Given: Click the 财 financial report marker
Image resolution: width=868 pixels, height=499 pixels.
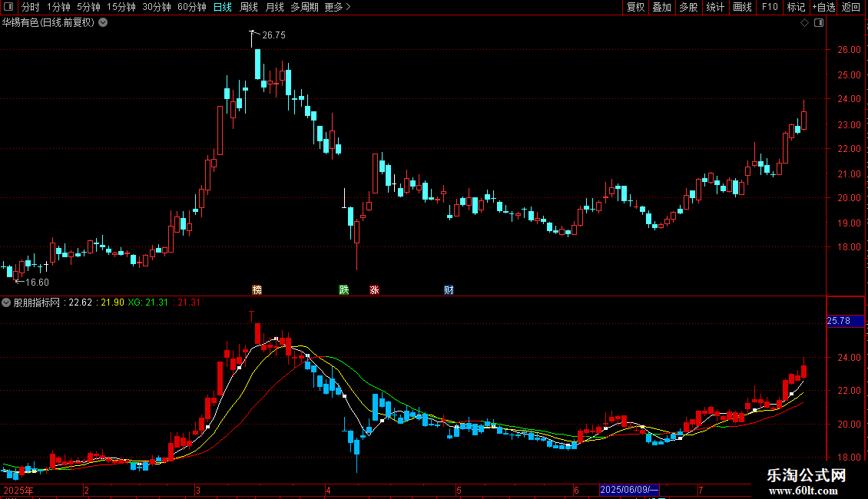Looking at the screenshot, I should pos(449,289).
